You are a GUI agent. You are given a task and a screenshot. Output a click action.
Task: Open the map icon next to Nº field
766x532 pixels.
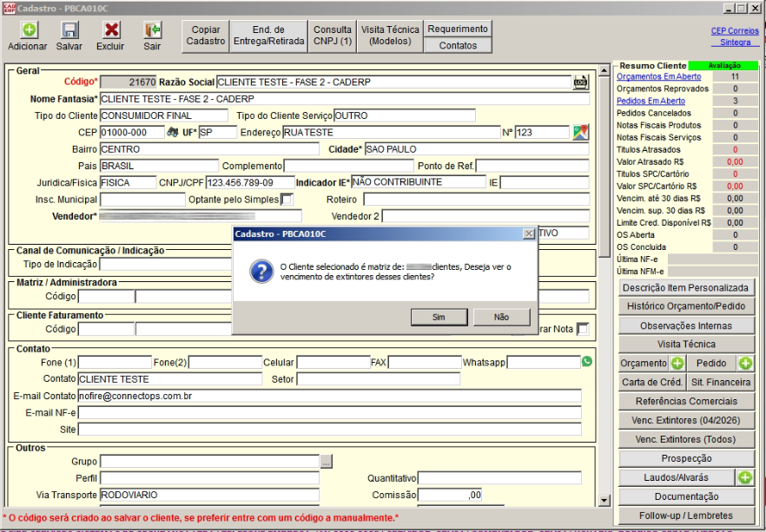pyautogui.click(x=580, y=132)
